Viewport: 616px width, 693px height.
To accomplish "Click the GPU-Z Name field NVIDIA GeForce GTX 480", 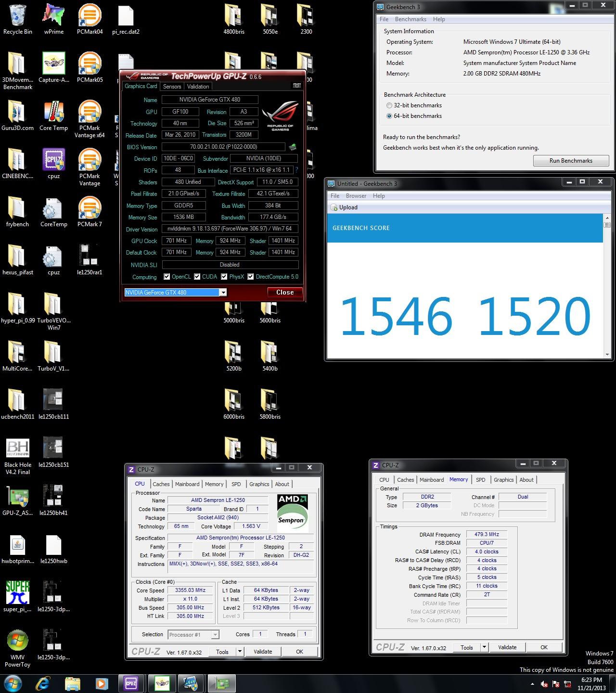I will pyautogui.click(x=210, y=100).
